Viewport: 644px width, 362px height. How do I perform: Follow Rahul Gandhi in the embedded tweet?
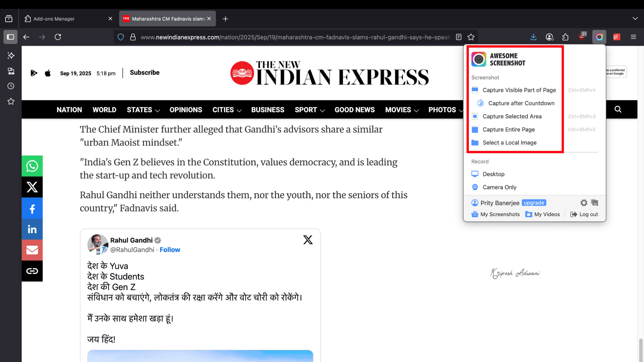point(170,250)
